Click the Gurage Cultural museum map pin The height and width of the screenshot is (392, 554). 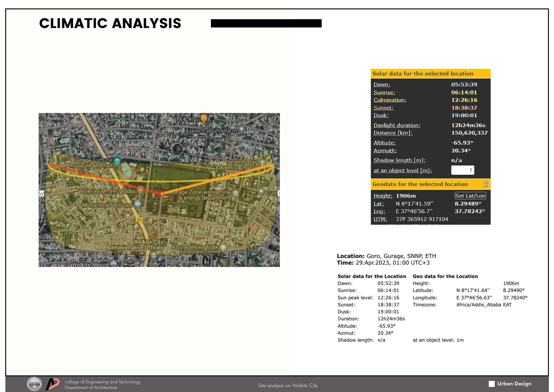click(117, 161)
